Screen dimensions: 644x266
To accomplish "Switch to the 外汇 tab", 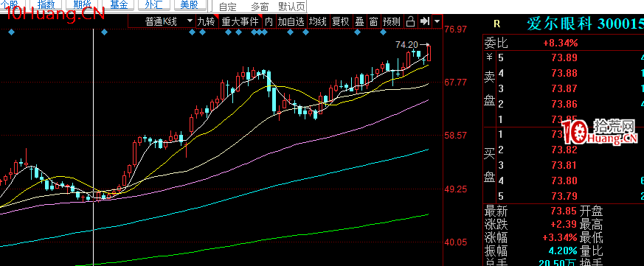I will tap(154, 5).
